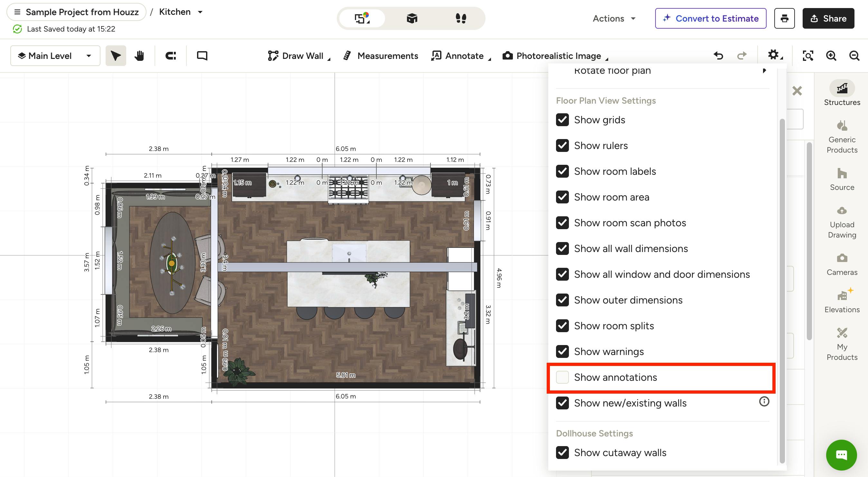This screenshot has width=868, height=477.
Task: Click the Share button
Action: (x=828, y=18)
